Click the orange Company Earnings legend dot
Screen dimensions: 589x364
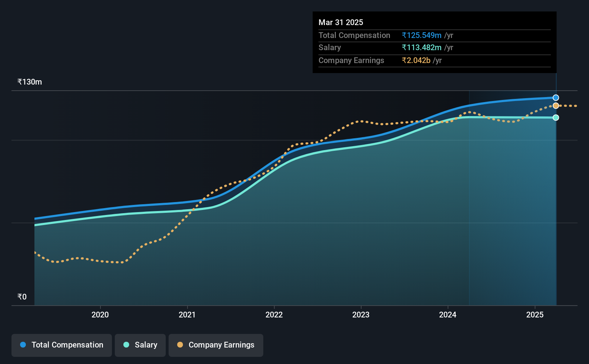tap(180, 345)
